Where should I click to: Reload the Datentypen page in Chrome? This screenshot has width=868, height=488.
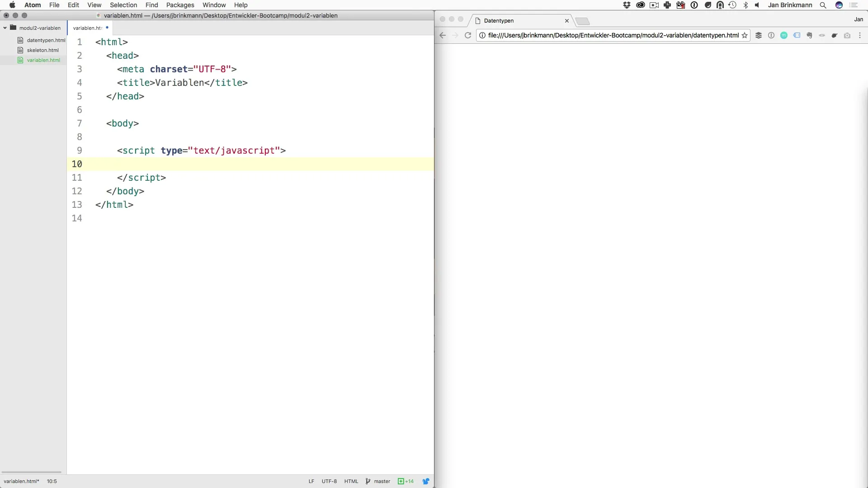click(468, 35)
